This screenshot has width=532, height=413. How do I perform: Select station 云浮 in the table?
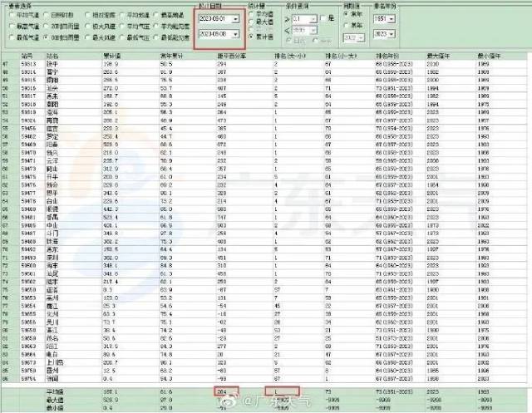tap(52, 160)
